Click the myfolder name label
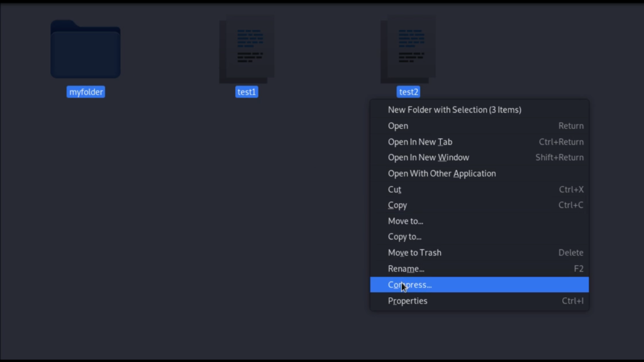Image resolution: width=644 pixels, height=362 pixels. pyautogui.click(x=86, y=92)
